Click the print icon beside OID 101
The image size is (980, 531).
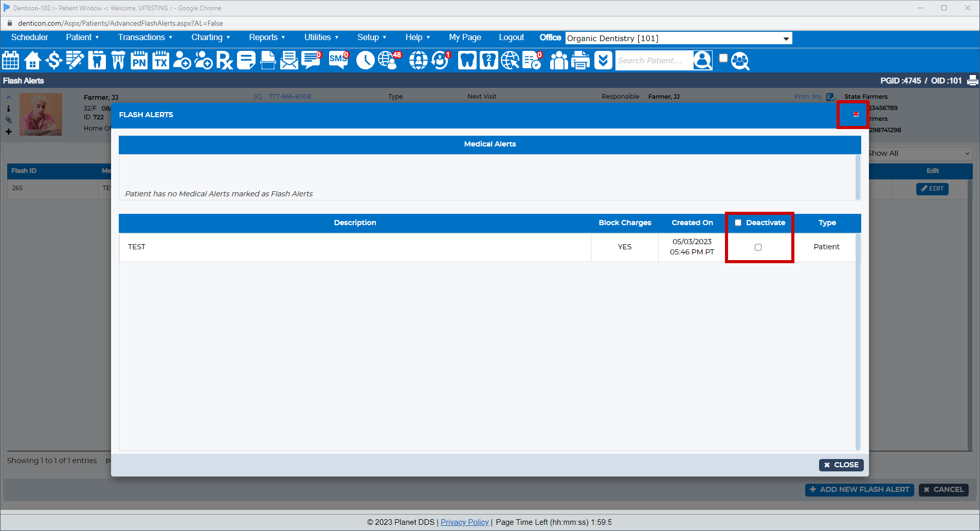(972, 80)
